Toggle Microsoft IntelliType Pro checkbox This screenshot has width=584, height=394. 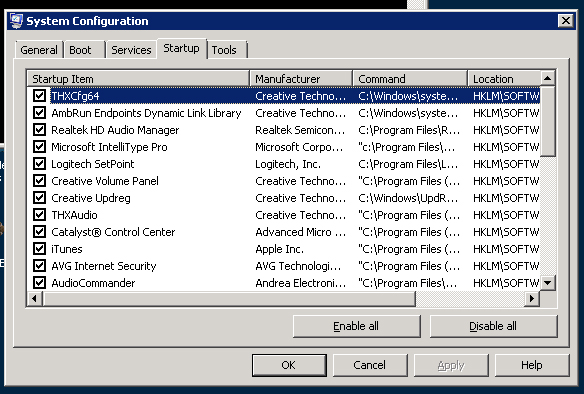39,147
